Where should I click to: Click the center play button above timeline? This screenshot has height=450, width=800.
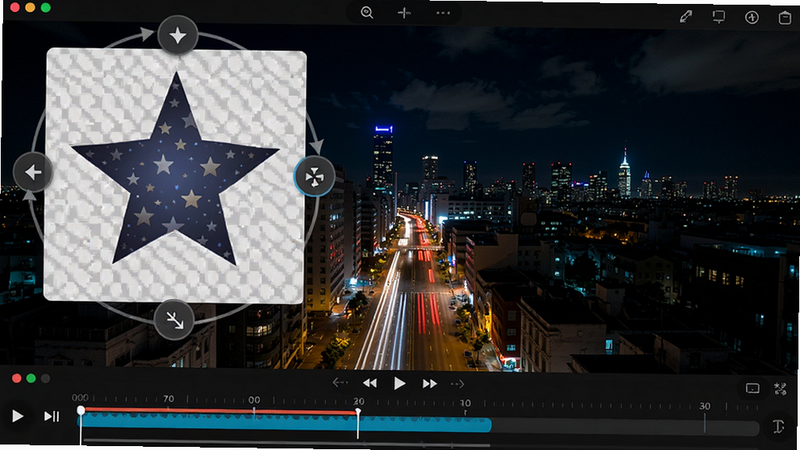pos(399,383)
